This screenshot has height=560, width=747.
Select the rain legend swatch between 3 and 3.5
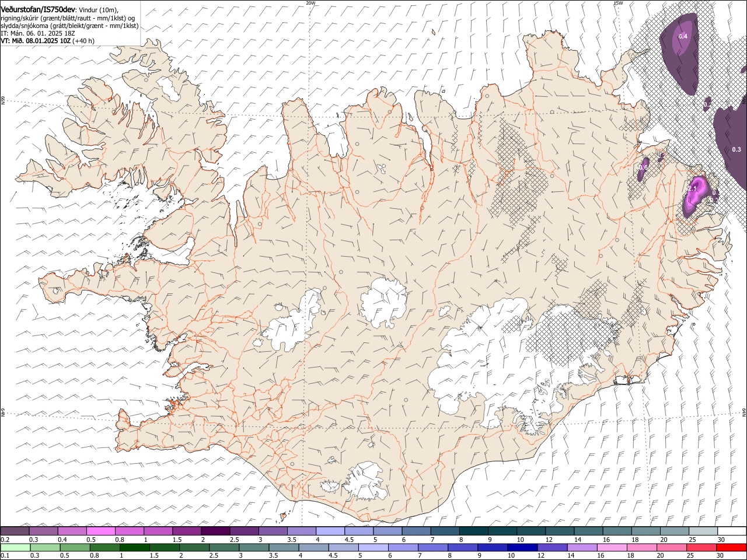tap(254, 547)
